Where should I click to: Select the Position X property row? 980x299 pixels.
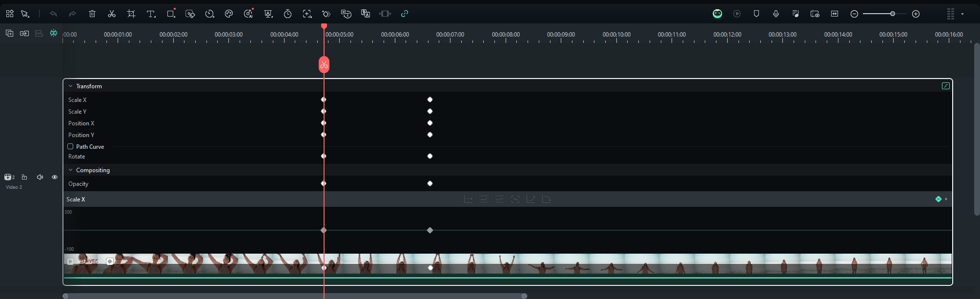point(508,123)
